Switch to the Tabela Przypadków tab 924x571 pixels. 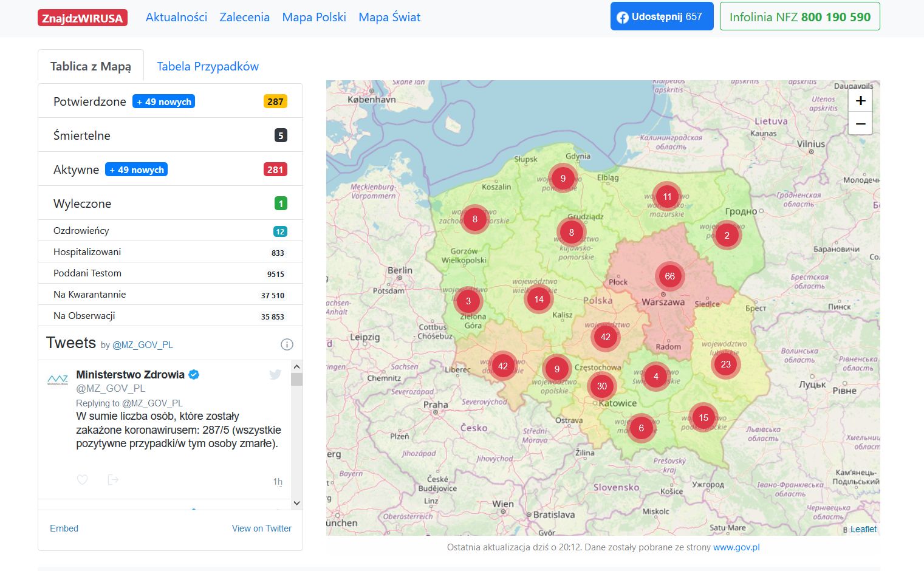208,66
